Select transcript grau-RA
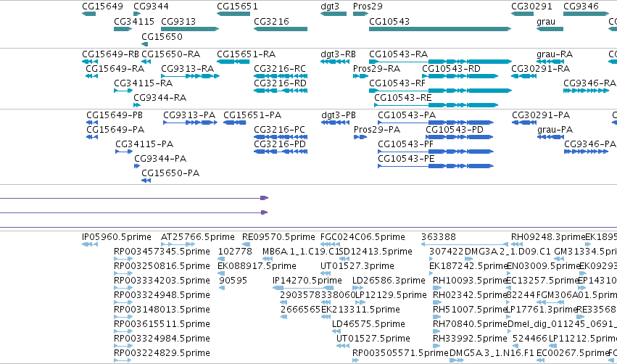The image size is (617, 364). pyautogui.click(x=555, y=54)
